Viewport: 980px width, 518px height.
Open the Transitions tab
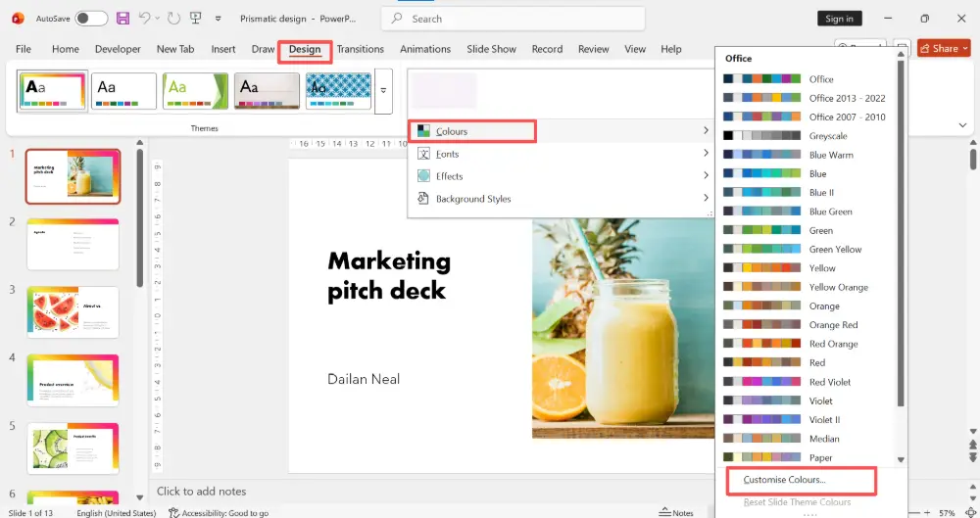[360, 49]
